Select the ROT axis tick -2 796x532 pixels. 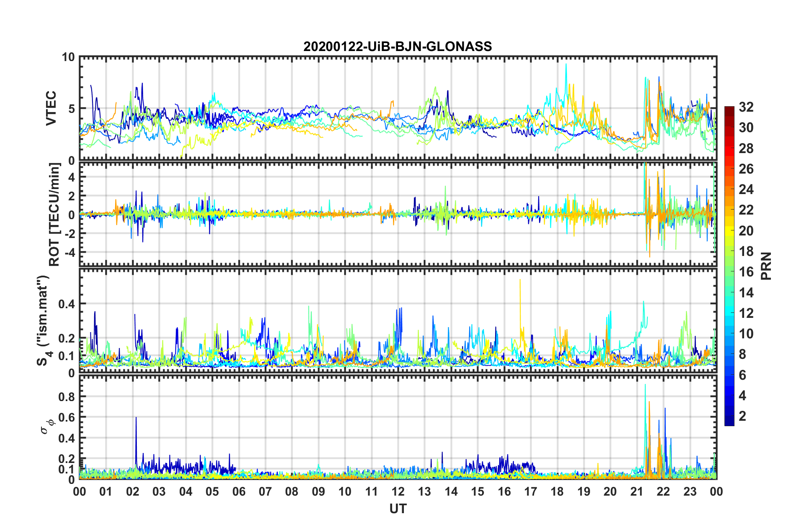pyautogui.click(x=69, y=233)
